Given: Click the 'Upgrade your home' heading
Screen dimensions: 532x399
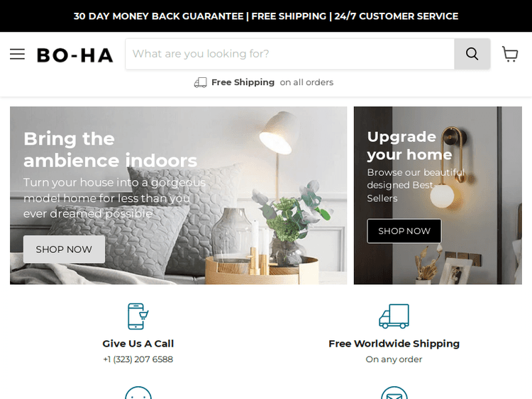Looking at the screenshot, I should pos(409,146).
